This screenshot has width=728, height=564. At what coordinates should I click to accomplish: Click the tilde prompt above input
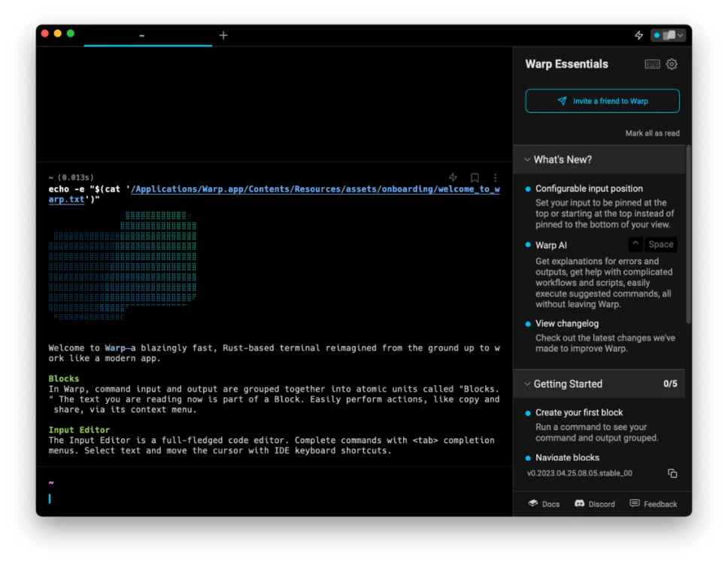click(x=51, y=483)
